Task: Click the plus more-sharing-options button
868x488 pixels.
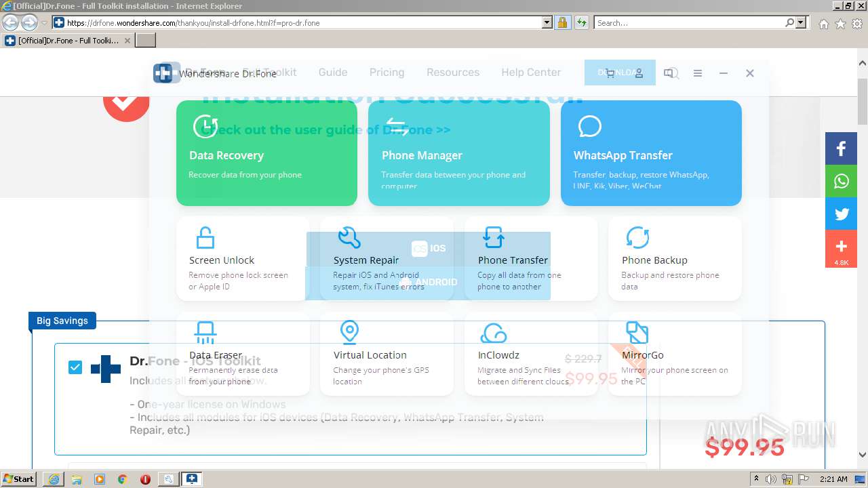Action: pos(841,249)
